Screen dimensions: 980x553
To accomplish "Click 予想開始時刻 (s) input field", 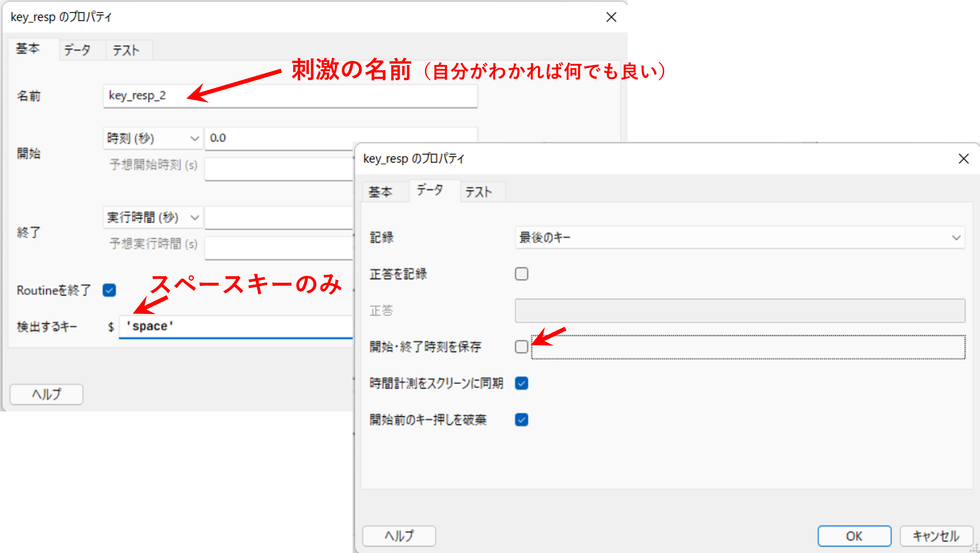I will (x=279, y=169).
